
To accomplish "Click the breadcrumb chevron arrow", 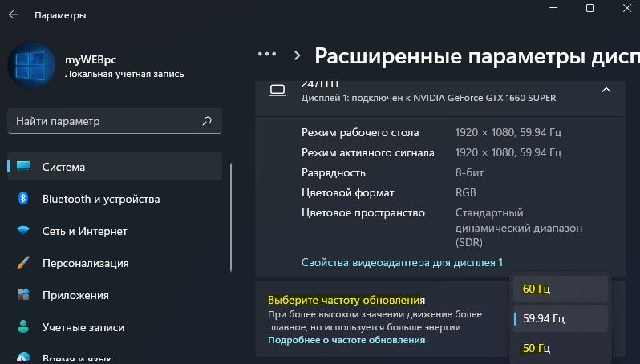I will [297, 55].
